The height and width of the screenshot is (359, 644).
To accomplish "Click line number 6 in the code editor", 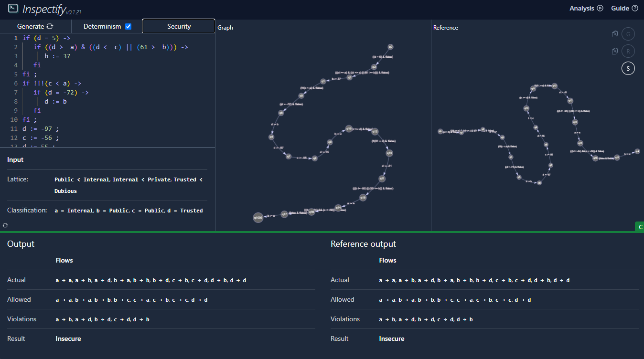I will coord(16,83).
